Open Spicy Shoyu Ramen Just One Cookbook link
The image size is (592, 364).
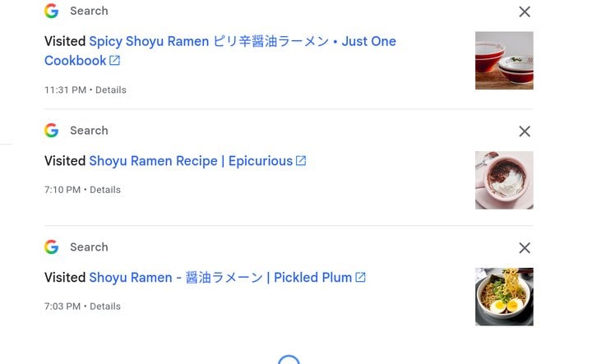(220, 51)
